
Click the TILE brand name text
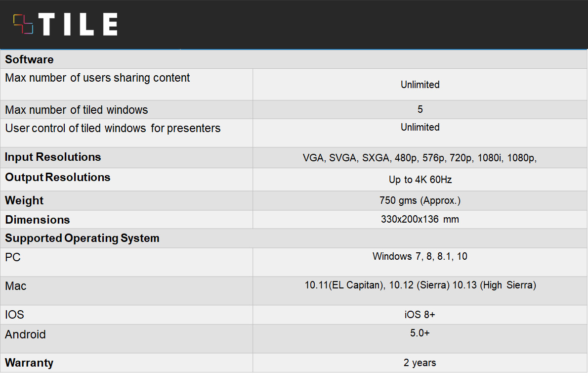point(78,24)
